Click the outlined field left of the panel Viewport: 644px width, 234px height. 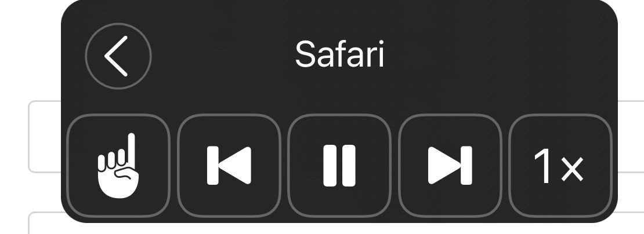pos(44,137)
